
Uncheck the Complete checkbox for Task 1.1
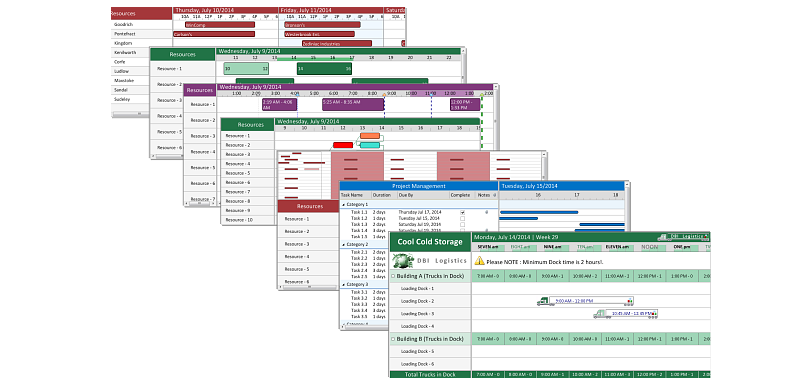[x=463, y=212]
